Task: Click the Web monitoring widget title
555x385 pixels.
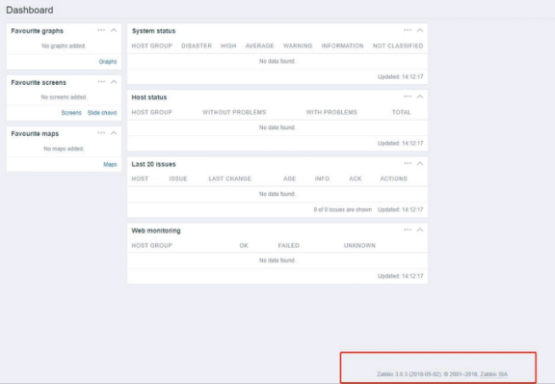Action: pos(156,231)
